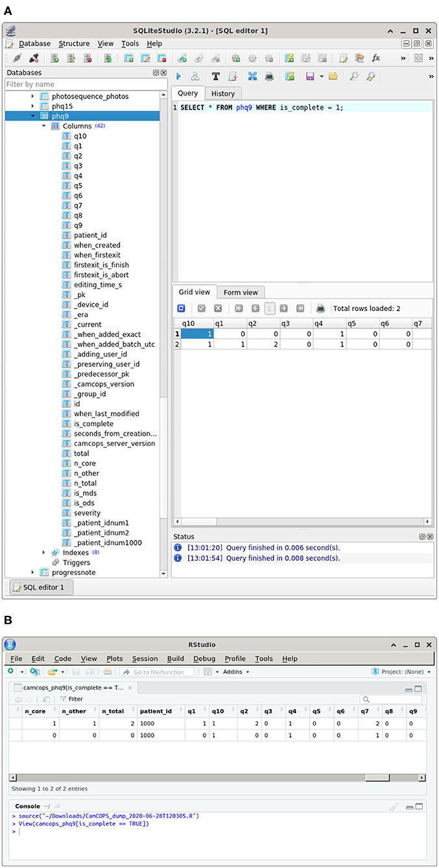Expand the phq15 table node

tap(33, 106)
